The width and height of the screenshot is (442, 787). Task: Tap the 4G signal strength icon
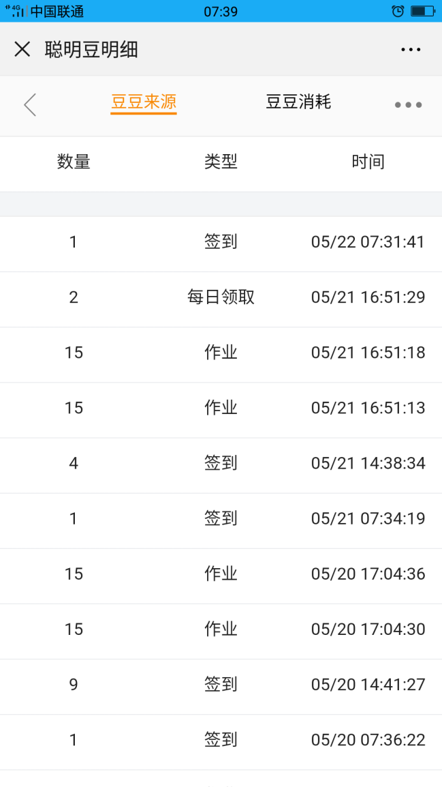click(x=16, y=11)
